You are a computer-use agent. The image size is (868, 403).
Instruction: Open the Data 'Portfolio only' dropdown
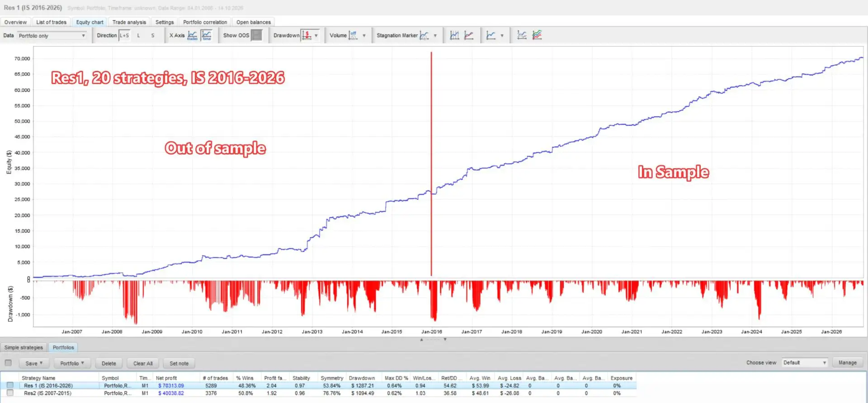click(x=52, y=36)
